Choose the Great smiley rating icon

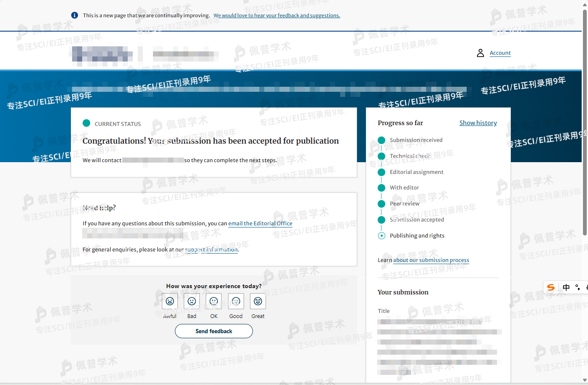(258, 301)
